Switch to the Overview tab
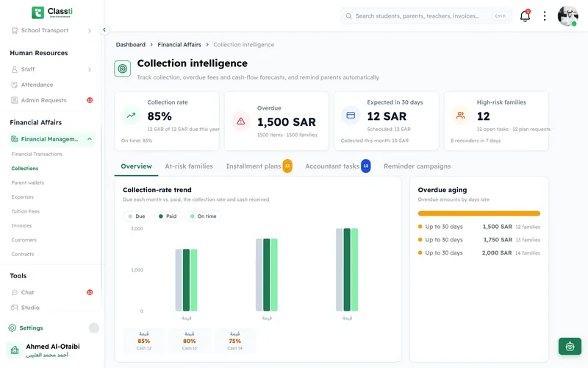Screen dimensions: 588x368 point(136,166)
